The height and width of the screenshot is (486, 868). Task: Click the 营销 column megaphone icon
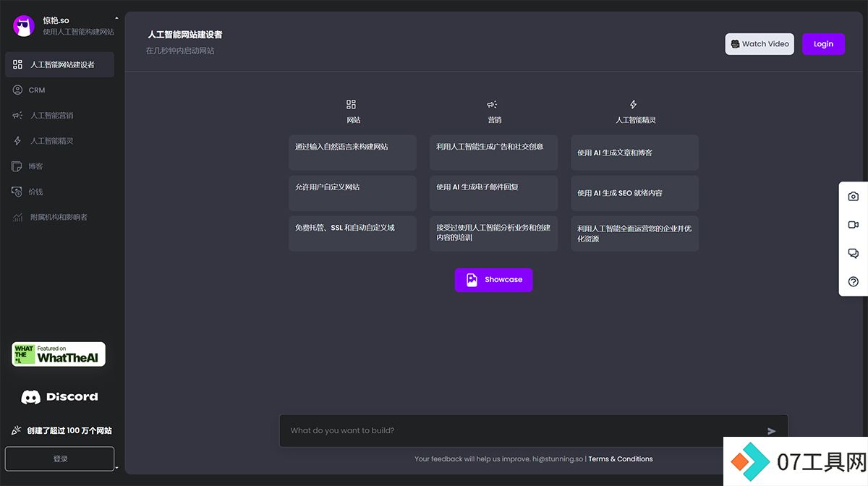[x=492, y=104]
